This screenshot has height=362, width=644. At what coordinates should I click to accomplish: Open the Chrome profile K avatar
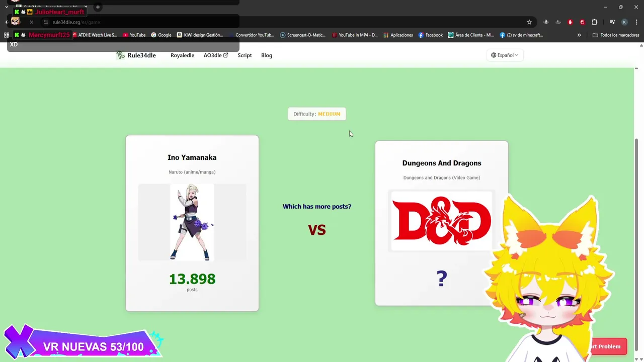[x=624, y=22]
